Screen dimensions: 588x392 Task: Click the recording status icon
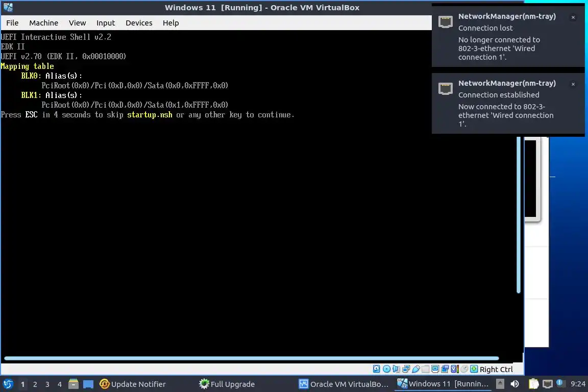pos(445,369)
